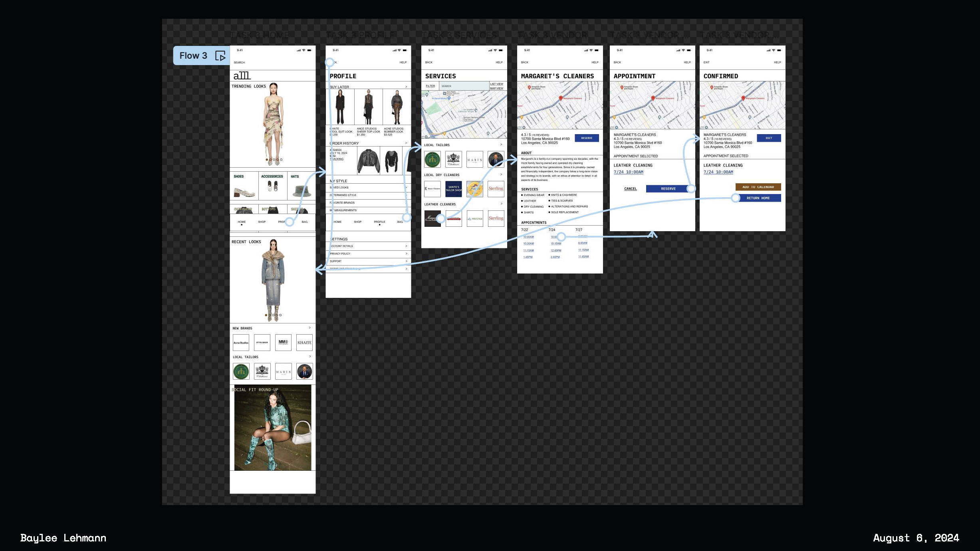Switch to List View on the Services screen
980x551 pixels.
(x=496, y=84)
